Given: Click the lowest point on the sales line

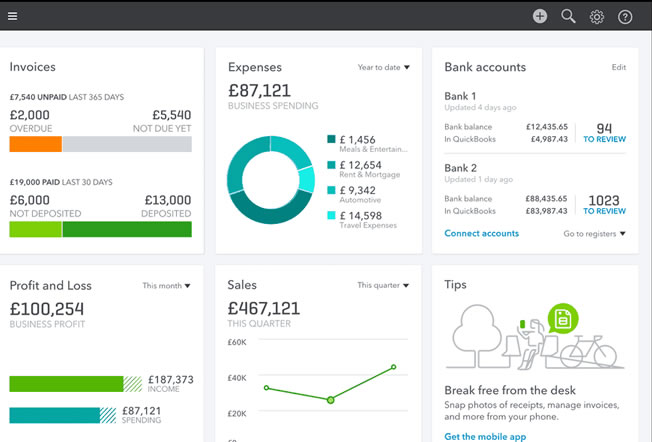Looking at the screenshot, I should point(330,400).
